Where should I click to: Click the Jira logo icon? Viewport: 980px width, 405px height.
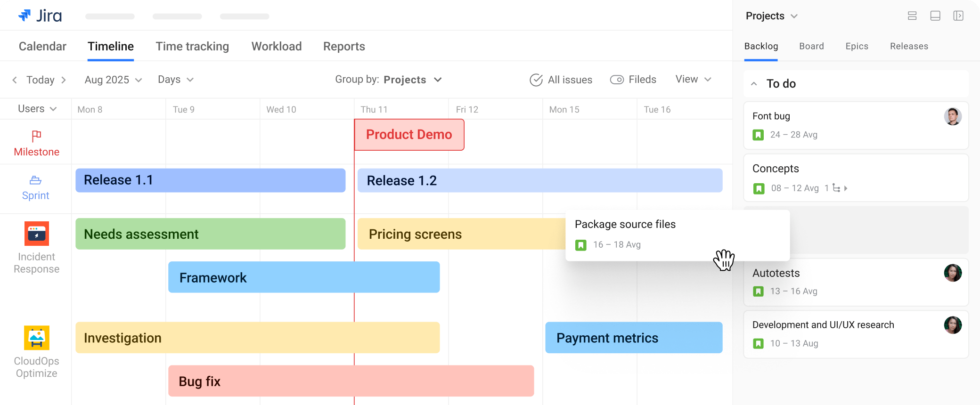[x=24, y=16]
